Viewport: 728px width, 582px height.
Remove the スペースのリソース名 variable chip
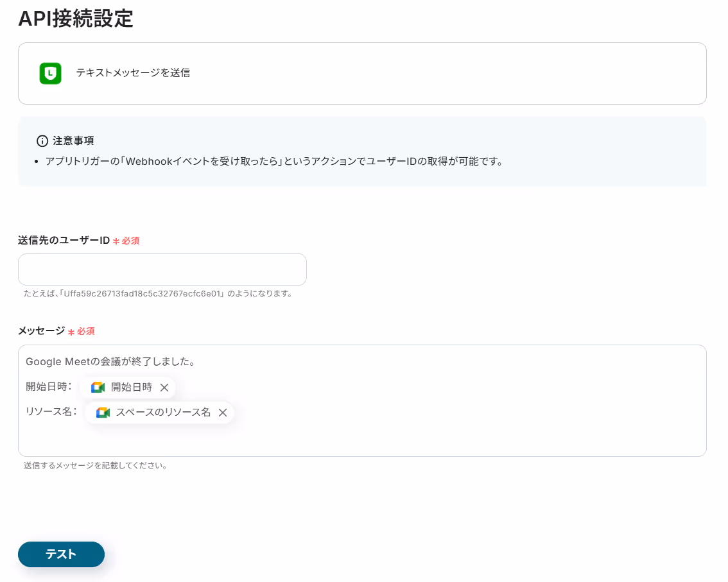[223, 413]
